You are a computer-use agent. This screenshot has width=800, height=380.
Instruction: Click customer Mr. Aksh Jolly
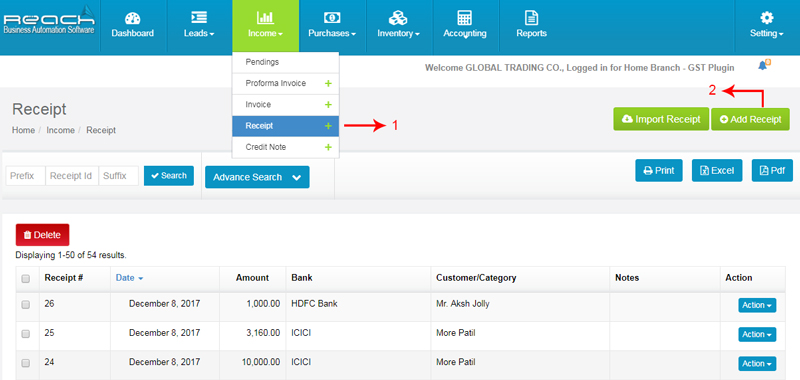click(x=463, y=303)
